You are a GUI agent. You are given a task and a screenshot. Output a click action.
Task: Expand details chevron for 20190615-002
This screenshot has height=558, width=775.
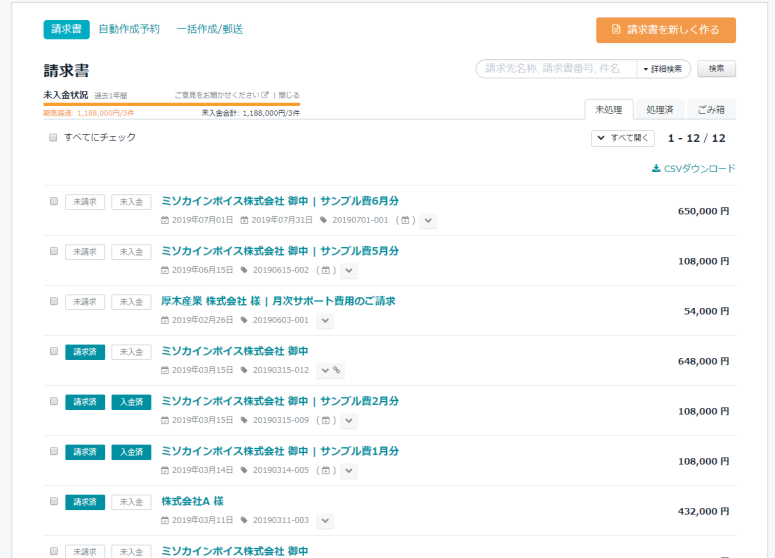pos(349,270)
